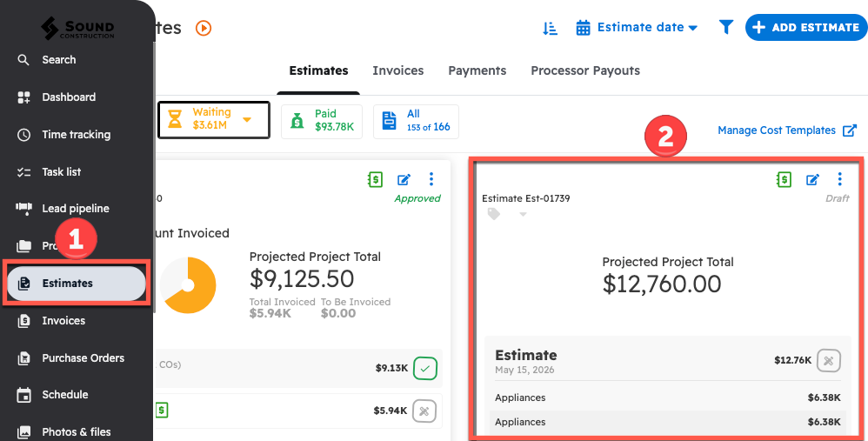Click the orange play video icon
This screenshot has width=868, height=441.
[x=204, y=28]
